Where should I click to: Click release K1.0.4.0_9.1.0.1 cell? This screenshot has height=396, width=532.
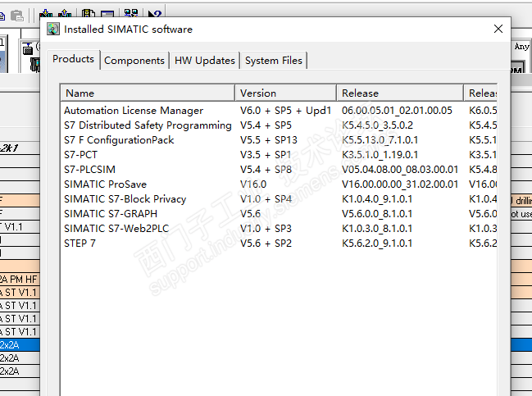click(x=376, y=199)
